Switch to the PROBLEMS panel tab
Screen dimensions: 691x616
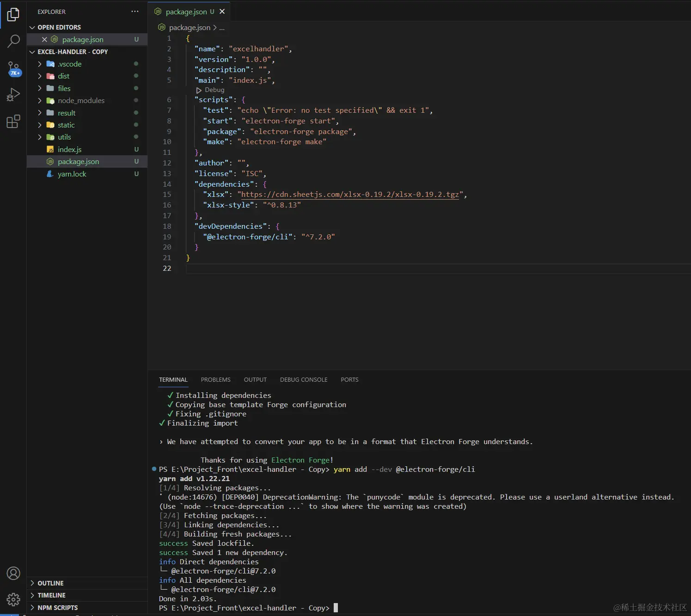coord(215,380)
